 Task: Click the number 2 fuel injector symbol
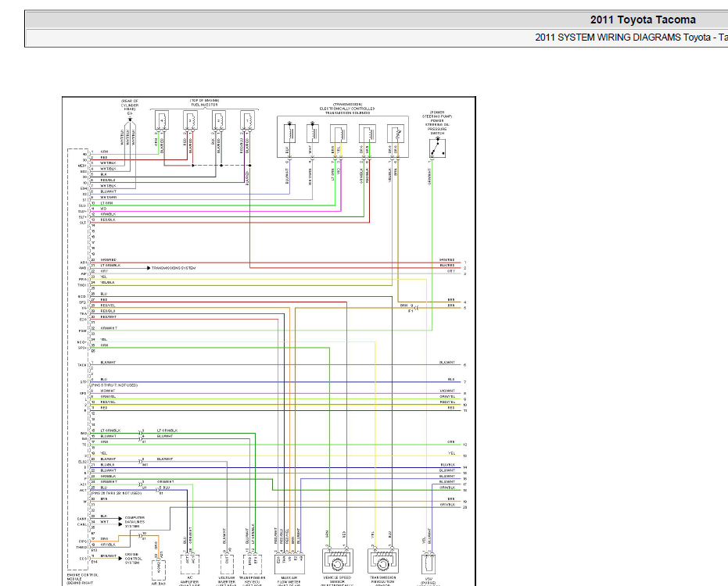click(219, 120)
